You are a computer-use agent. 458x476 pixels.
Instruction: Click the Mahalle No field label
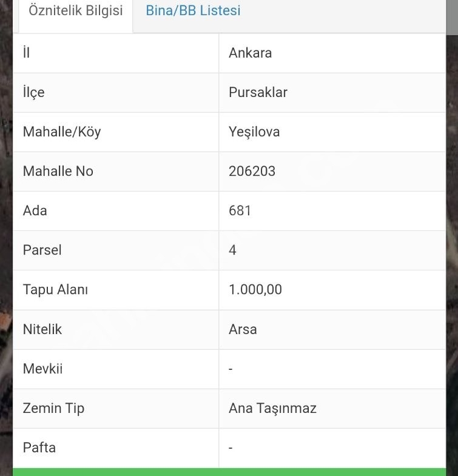coord(58,171)
